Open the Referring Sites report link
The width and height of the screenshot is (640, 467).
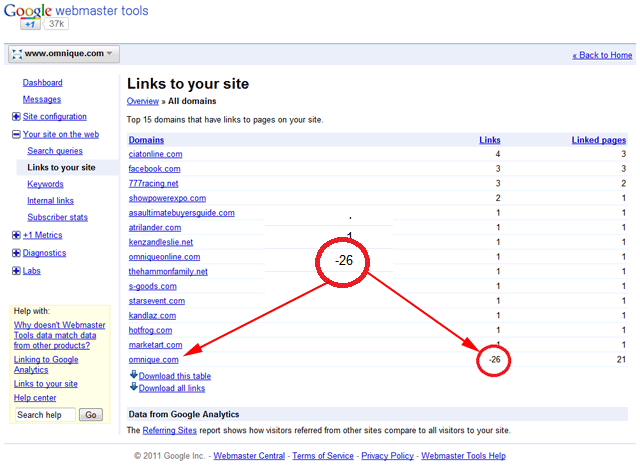pyautogui.click(x=169, y=431)
